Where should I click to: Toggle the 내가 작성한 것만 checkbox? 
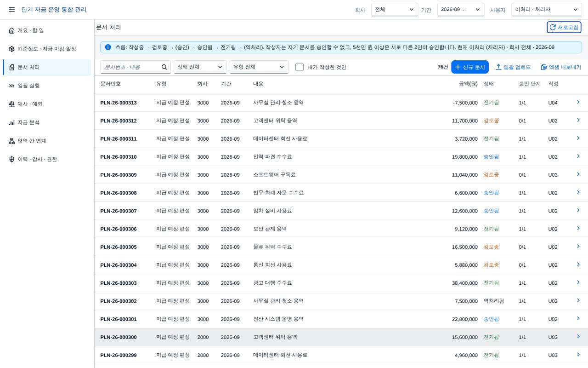click(300, 67)
